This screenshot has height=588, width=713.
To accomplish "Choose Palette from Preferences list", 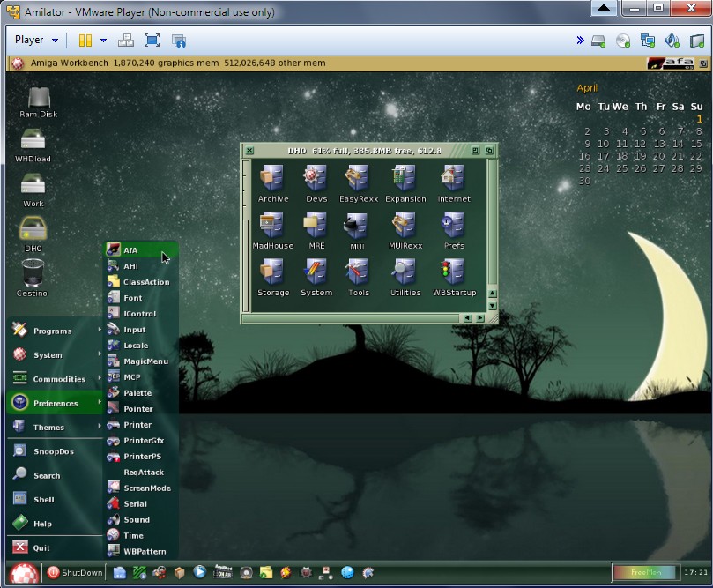I will pos(137,393).
